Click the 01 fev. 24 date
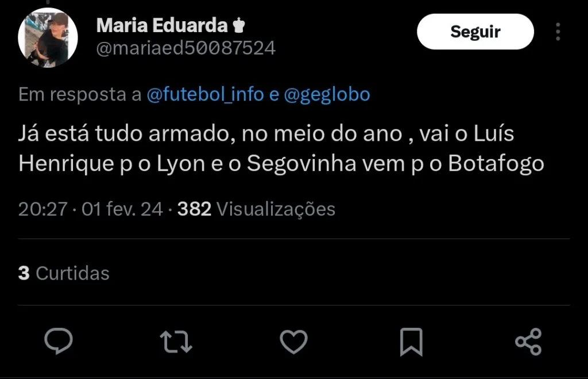Image resolution: width=588 pixels, height=379 pixels. pos(122,210)
